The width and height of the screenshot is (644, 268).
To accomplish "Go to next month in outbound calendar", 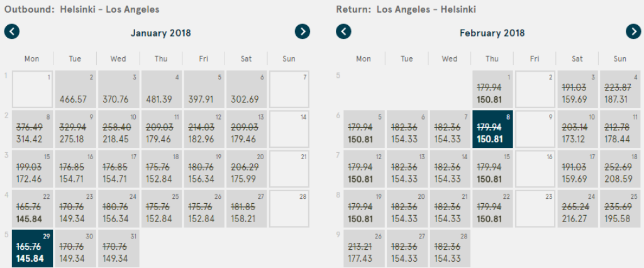I will click(303, 31).
